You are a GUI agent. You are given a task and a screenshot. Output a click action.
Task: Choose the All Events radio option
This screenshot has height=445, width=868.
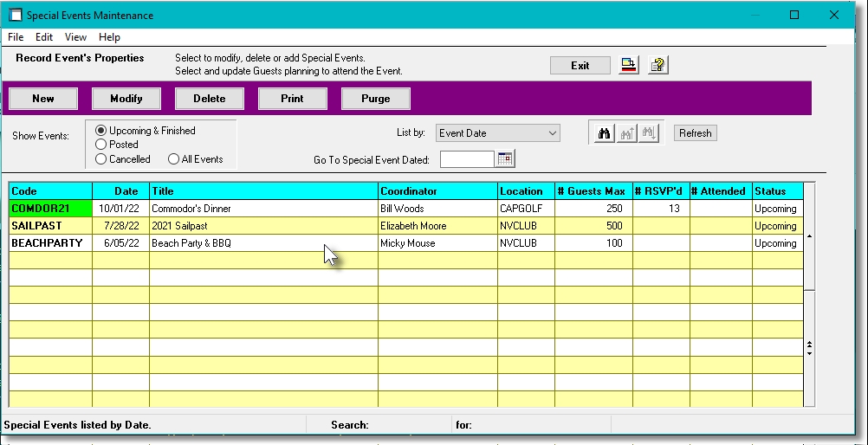click(x=173, y=159)
